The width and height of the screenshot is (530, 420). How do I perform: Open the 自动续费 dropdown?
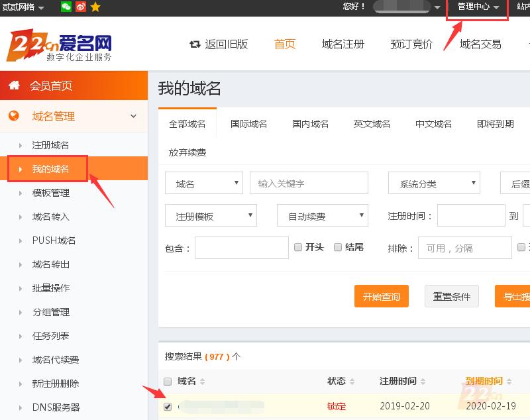point(322,216)
